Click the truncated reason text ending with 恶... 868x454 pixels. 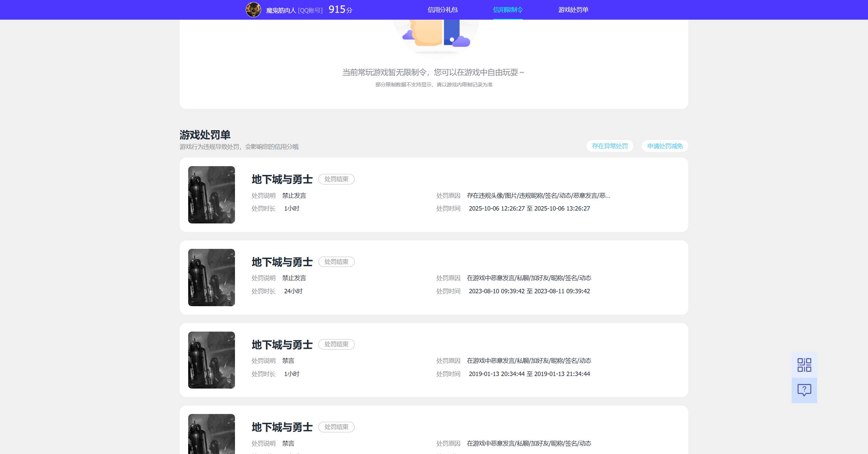[538, 196]
